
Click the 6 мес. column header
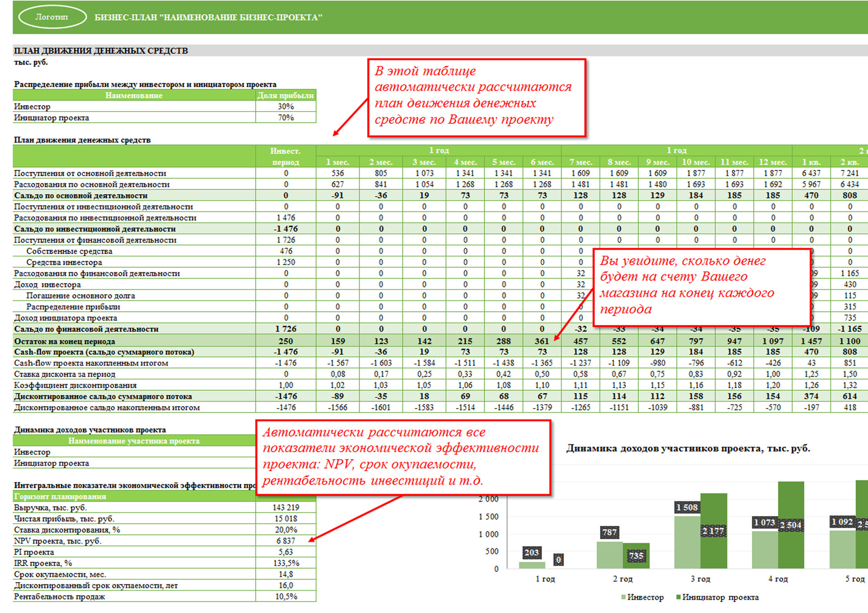(542, 162)
